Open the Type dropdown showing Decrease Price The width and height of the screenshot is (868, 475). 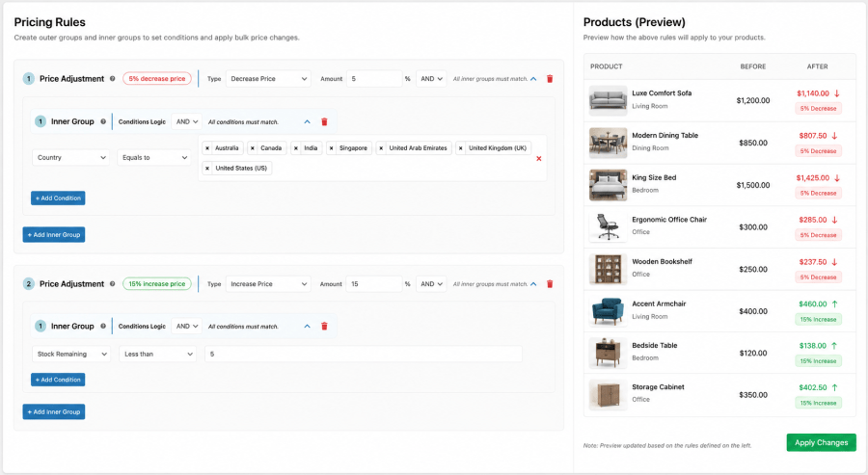(x=268, y=79)
